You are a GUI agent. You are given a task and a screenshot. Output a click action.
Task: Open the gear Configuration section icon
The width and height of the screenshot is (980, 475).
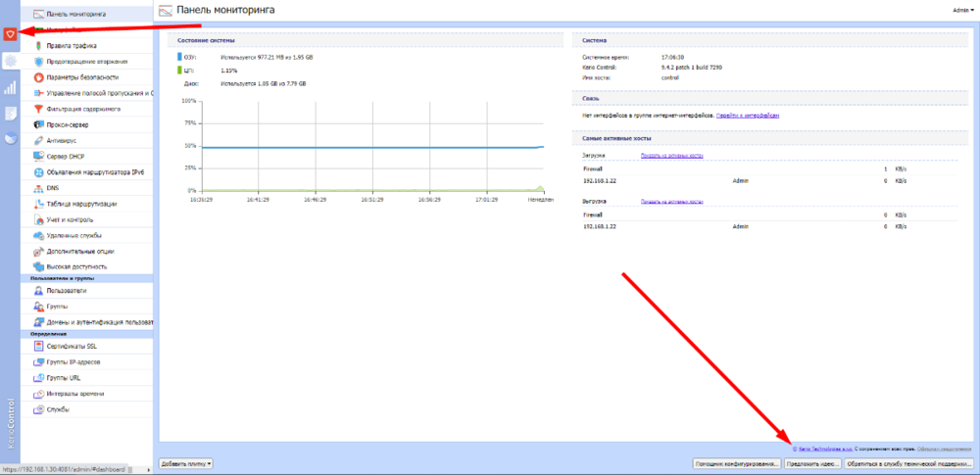pyautogui.click(x=11, y=61)
